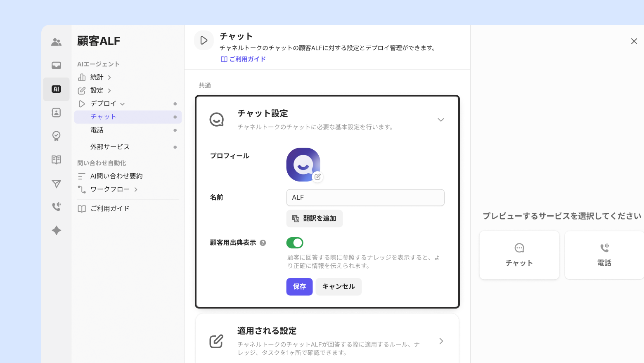Image resolution: width=644 pixels, height=363 pixels.
Task: Choose the 電話 preview service card
Action: click(x=604, y=255)
